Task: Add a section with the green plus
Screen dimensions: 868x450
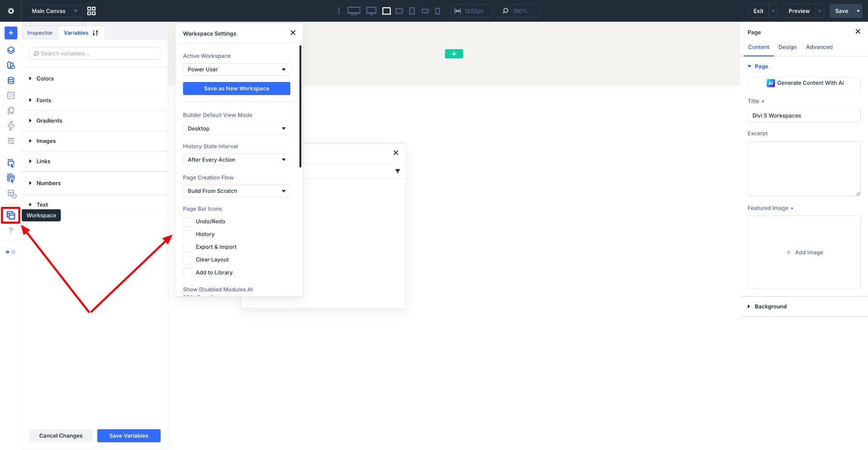Action: [x=454, y=54]
